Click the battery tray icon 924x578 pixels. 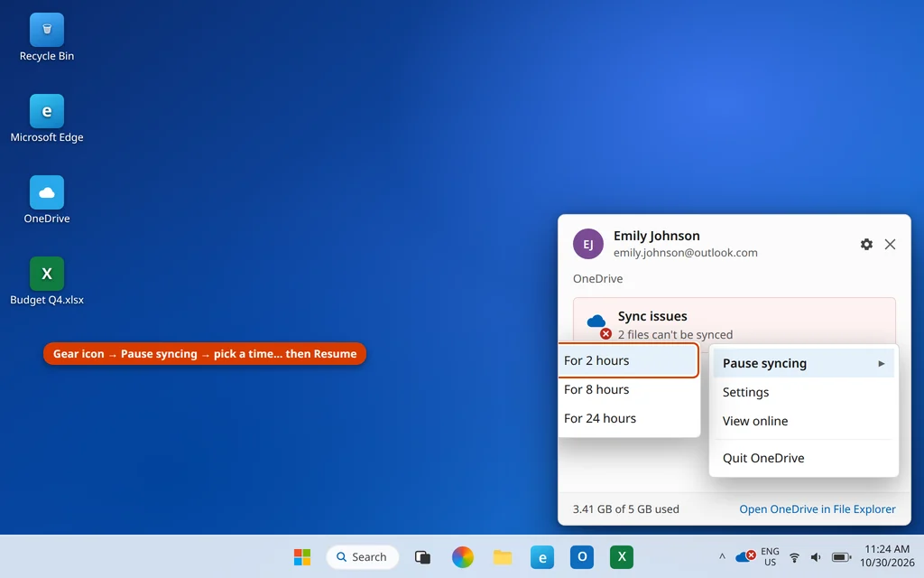[x=842, y=557]
